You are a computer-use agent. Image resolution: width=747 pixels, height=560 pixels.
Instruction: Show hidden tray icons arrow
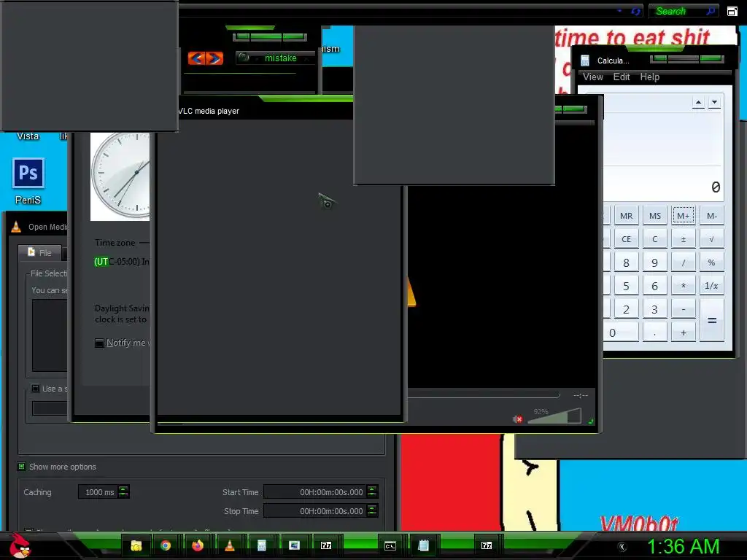[x=622, y=547]
